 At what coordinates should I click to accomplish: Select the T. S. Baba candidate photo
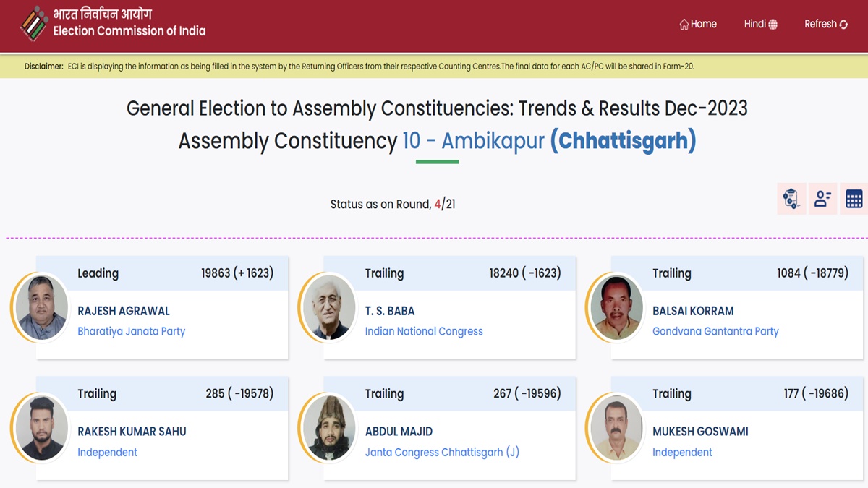330,307
